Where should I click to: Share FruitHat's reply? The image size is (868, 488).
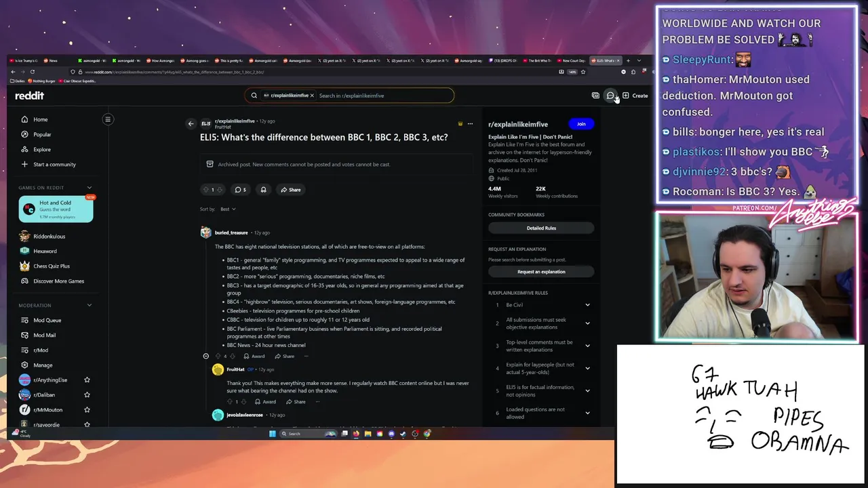coord(296,402)
